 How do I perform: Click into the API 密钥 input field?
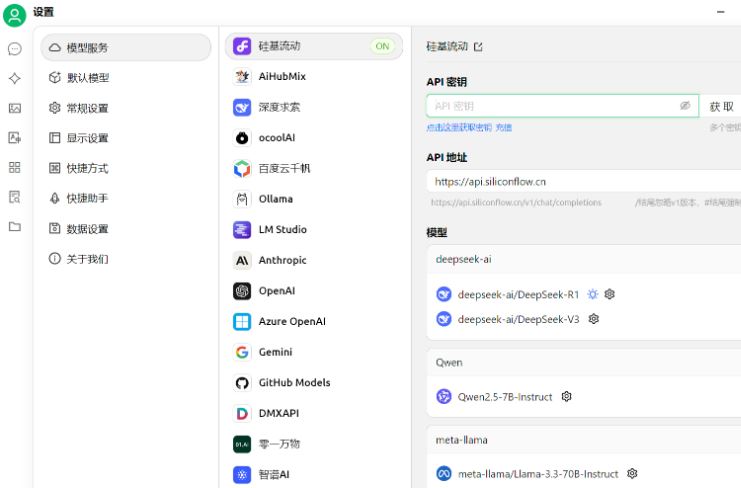pos(550,106)
